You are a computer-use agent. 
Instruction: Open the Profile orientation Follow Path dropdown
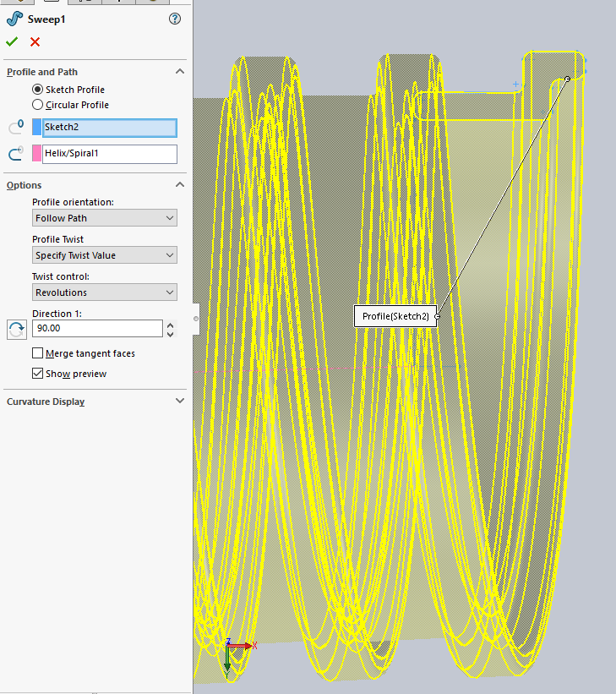click(105, 218)
